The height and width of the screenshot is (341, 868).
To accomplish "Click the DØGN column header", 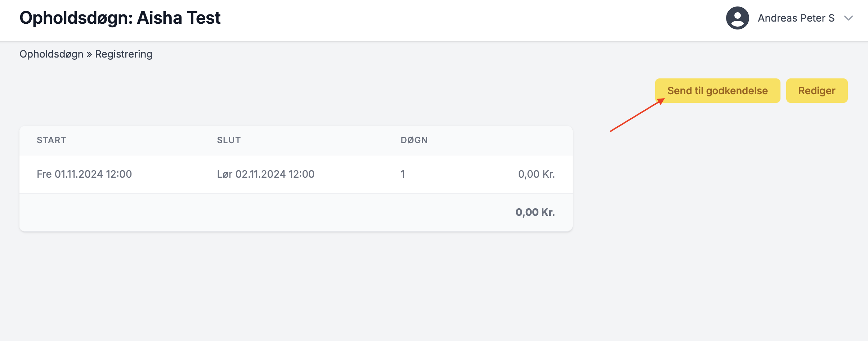I will point(414,140).
